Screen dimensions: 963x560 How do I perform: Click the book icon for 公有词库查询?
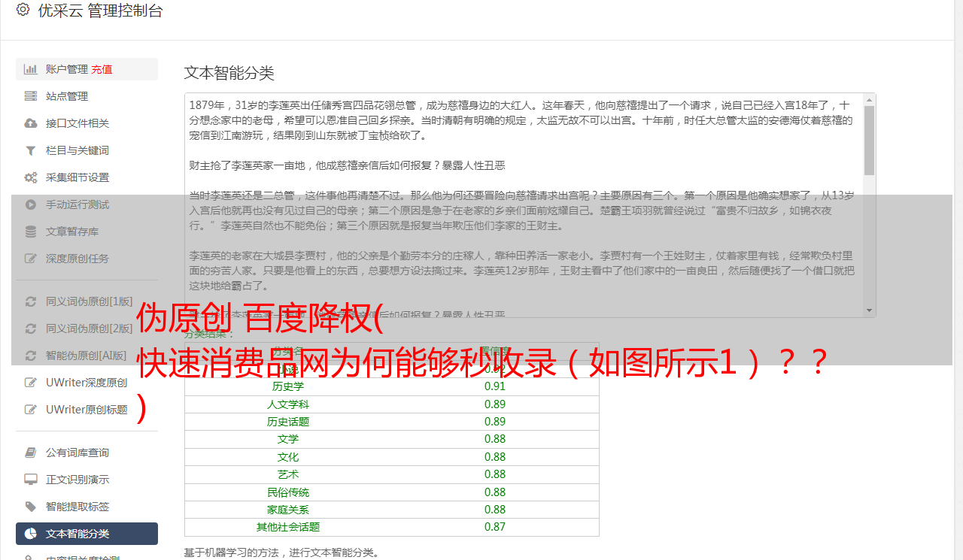pyautogui.click(x=31, y=453)
